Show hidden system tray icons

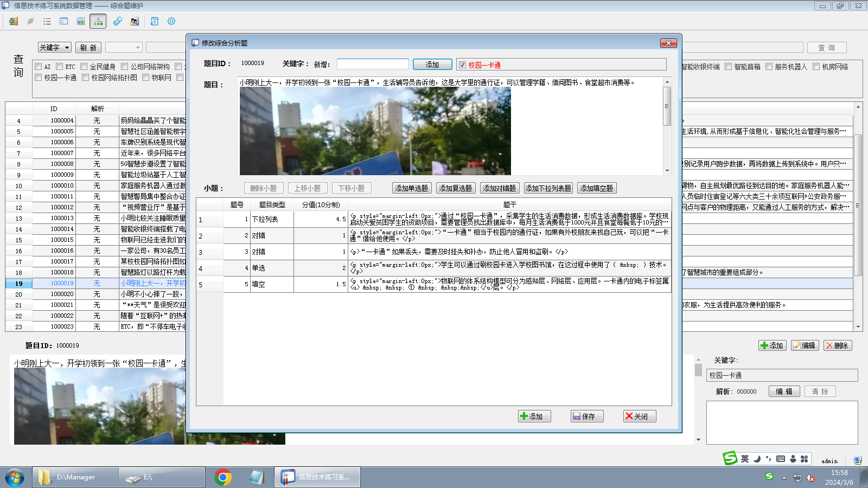783,478
